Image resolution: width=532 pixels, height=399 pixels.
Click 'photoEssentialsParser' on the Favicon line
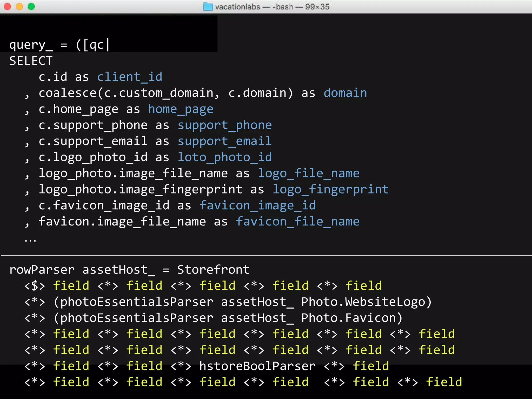pyautogui.click(x=137, y=318)
